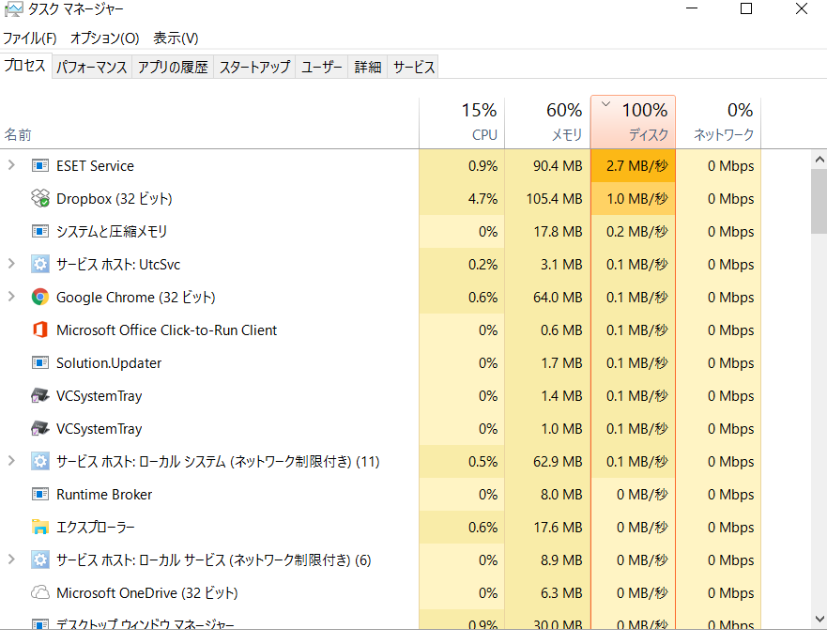The height and width of the screenshot is (644, 827).
Task: Click the Microsoft OneDrive cloud icon
Action: point(40,592)
